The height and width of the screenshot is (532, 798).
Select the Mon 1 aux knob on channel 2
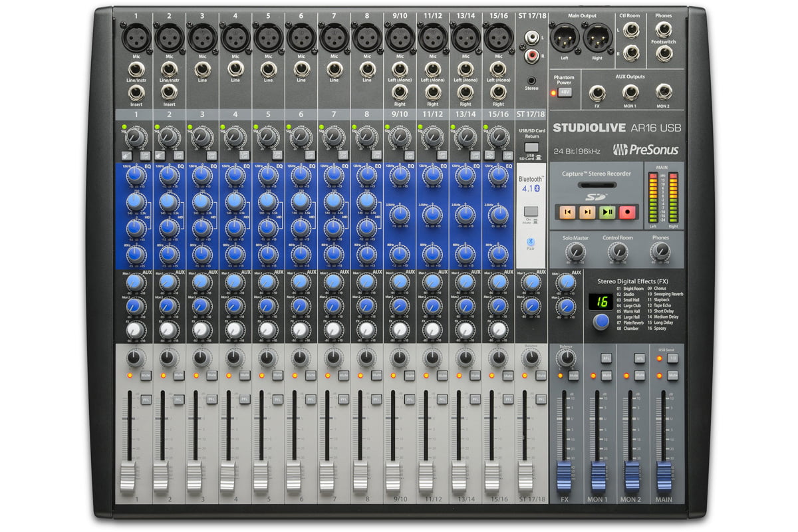click(x=168, y=283)
